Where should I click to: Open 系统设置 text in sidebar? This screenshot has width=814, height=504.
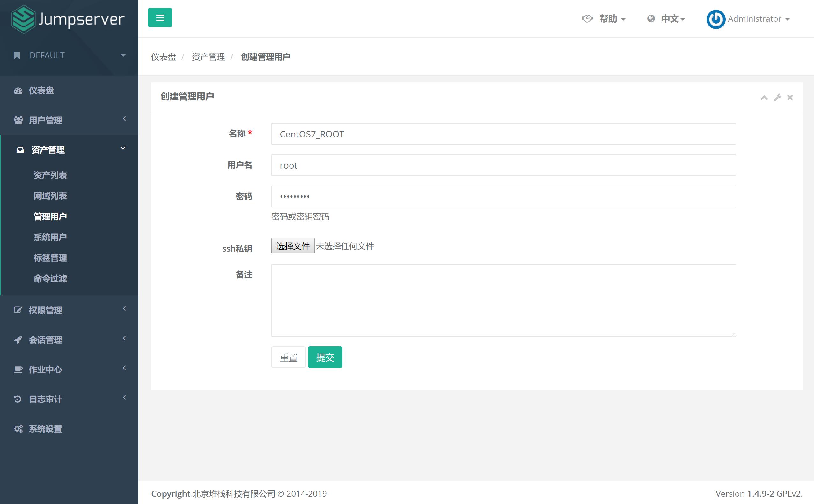(46, 429)
